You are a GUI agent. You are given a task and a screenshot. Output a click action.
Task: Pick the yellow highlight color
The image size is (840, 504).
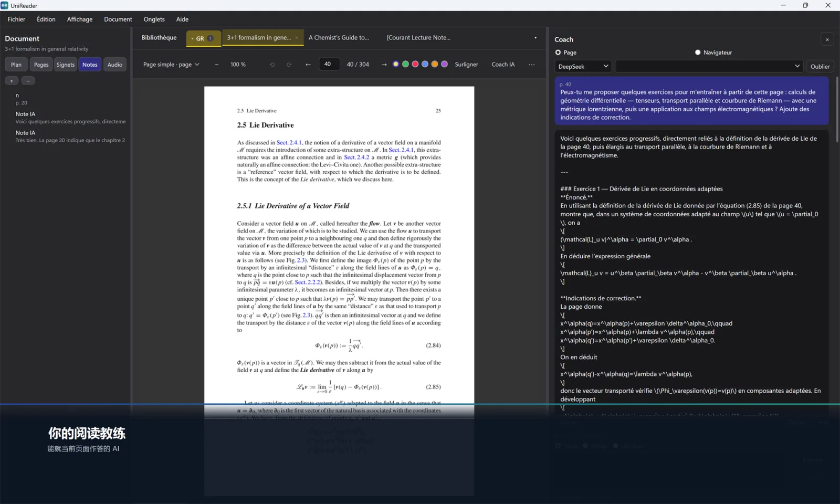click(x=396, y=65)
